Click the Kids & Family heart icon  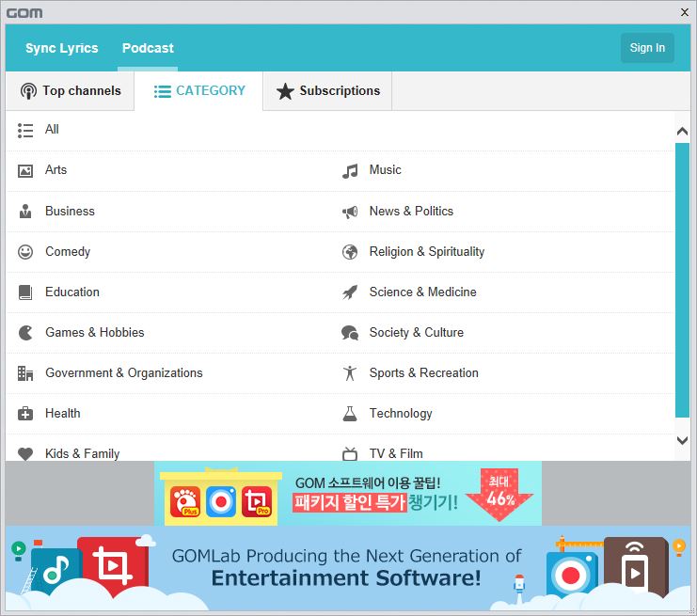click(25, 454)
